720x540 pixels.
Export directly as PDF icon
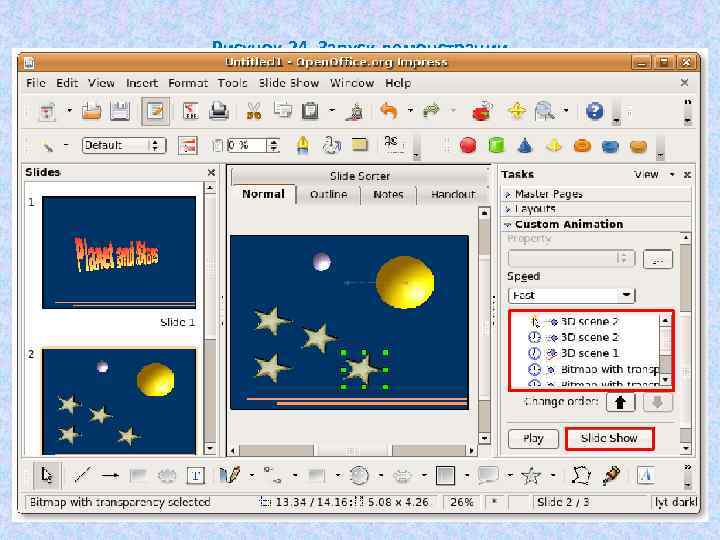pos(191,111)
